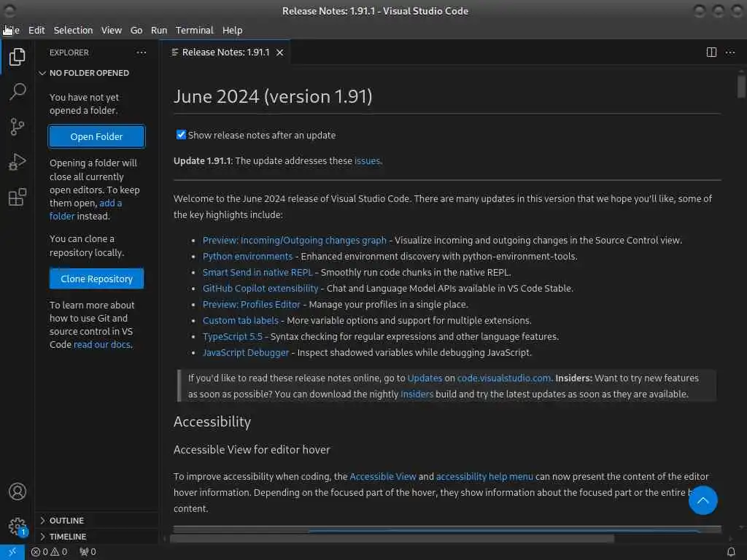The height and width of the screenshot is (560, 747).
Task: Open Preview: Profiles Editor link
Action: click(251, 304)
